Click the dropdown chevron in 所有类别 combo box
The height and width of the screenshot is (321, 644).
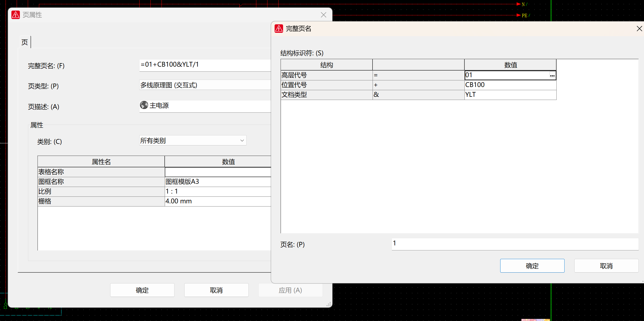click(242, 141)
